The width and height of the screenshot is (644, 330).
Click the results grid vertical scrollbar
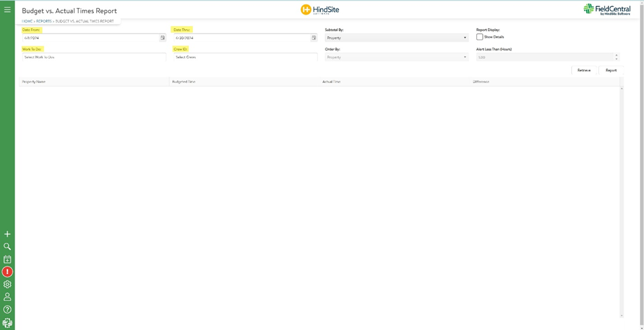pos(622,202)
